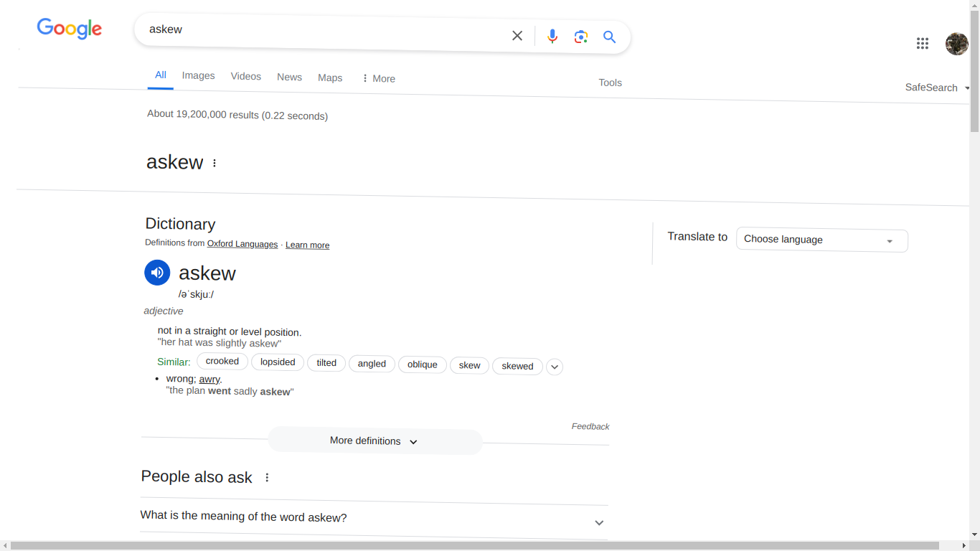Image resolution: width=980 pixels, height=551 pixels.
Task: Open Google Lens image search icon
Action: point(581,37)
